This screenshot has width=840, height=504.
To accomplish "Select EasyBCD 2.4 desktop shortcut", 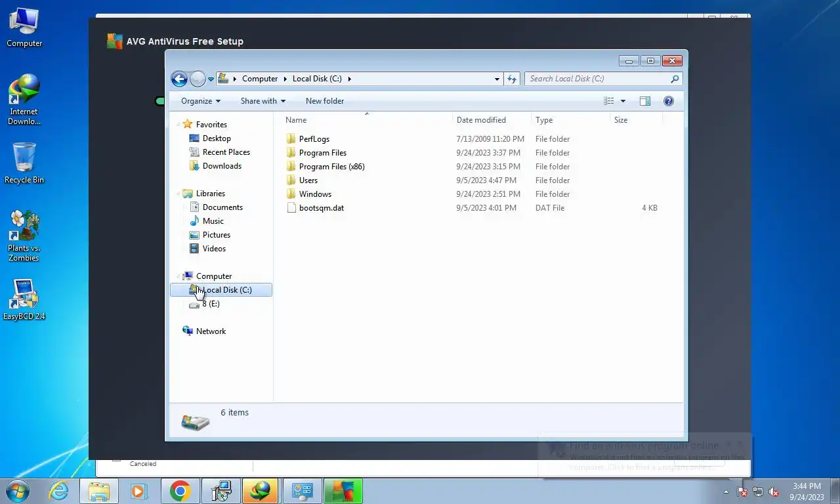I will (x=24, y=300).
